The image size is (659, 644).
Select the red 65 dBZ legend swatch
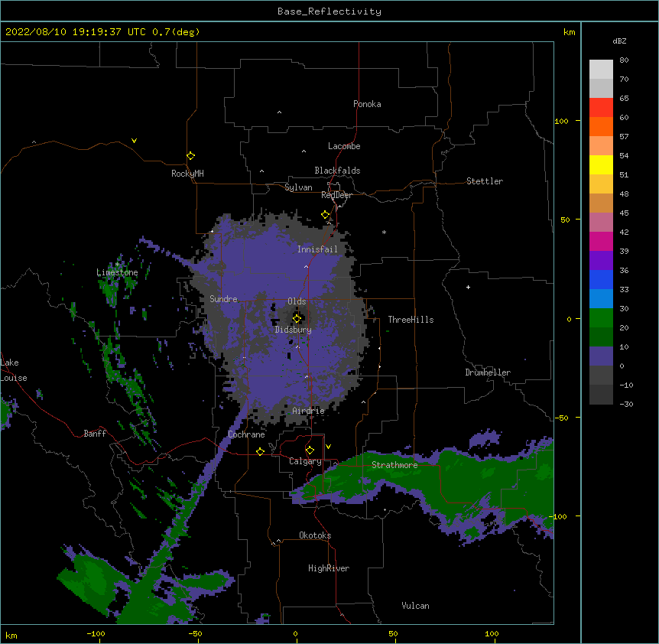pos(601,107)
